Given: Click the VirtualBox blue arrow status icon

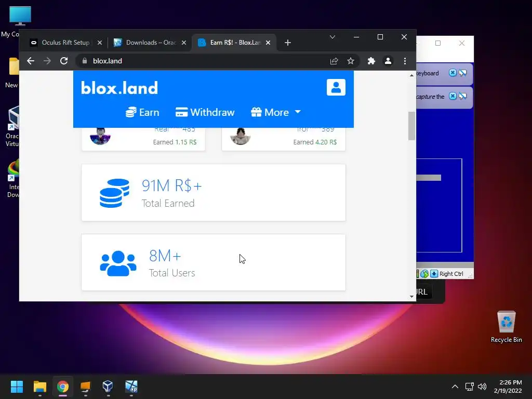Looking at the screenshot, I should pos(434,274).
